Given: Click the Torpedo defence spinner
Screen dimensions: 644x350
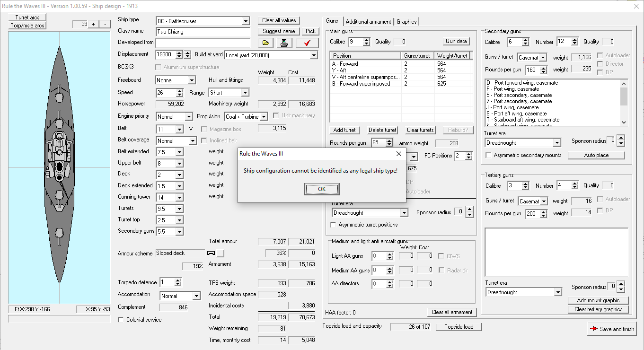Looking at the screenshot, I should coord(177,282).
